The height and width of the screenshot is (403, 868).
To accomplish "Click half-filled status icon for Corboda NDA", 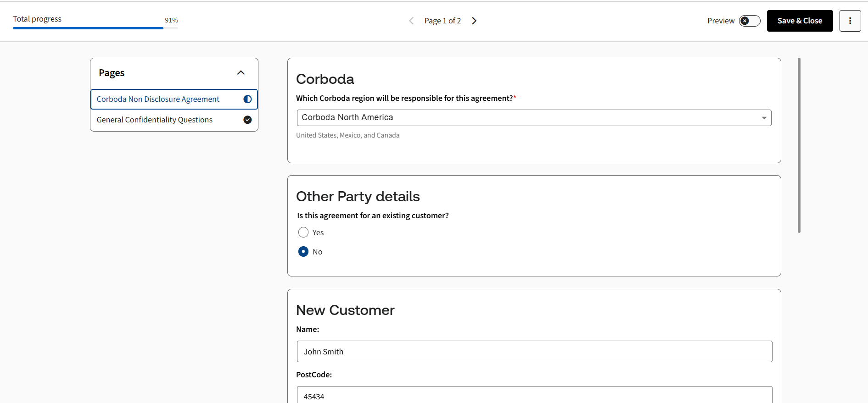I will (247, 99).
